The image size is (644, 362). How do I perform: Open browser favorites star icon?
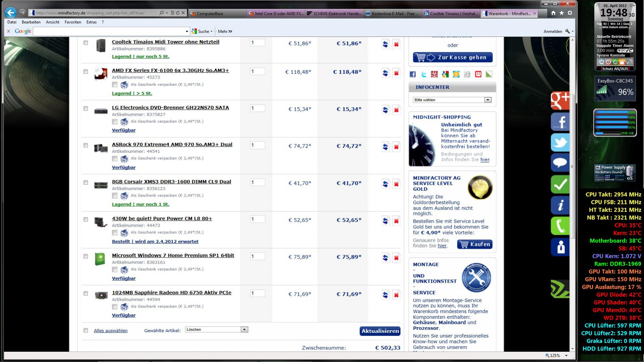pyautogui.click(x=561, y=13)
